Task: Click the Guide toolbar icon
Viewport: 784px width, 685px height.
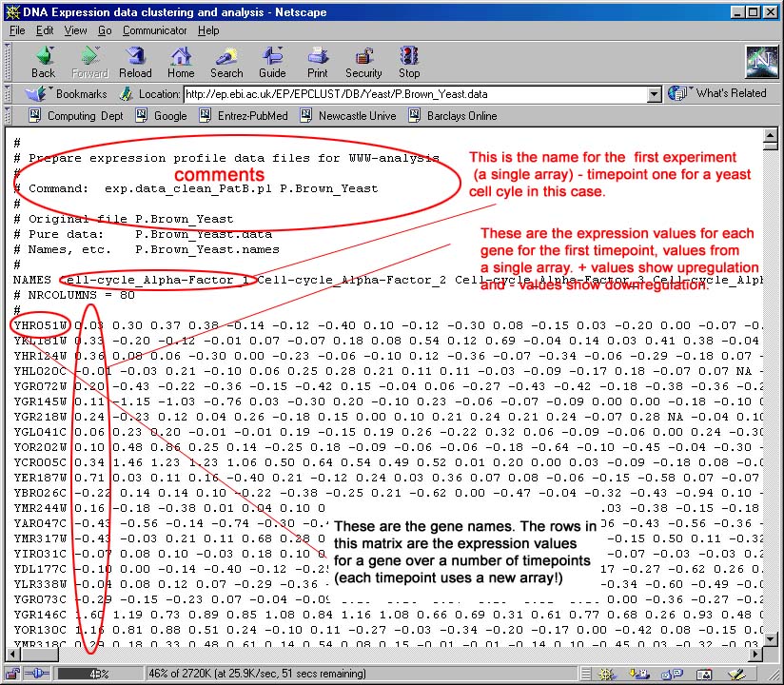Action: tap(272, 60)
